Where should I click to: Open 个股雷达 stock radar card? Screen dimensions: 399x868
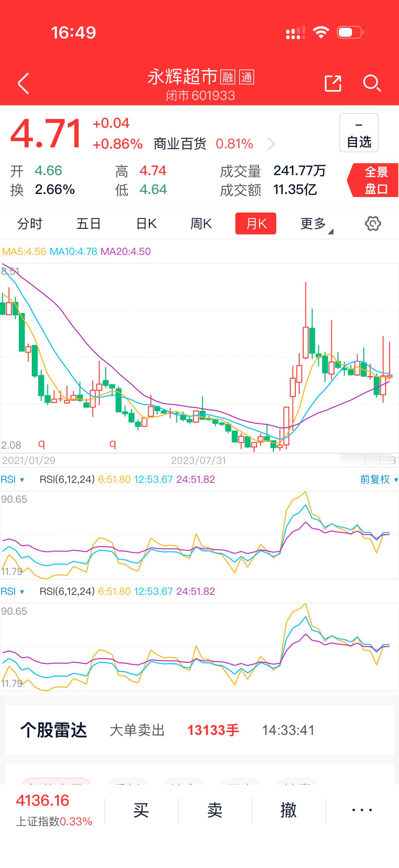[199, 730]
